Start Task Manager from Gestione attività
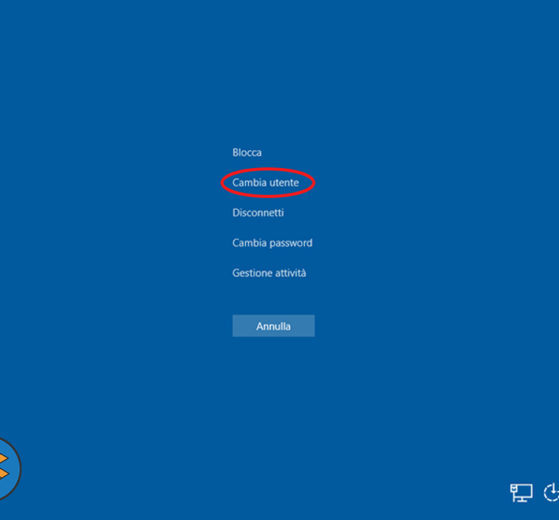Screen dimensions: 559x520 pos(269,273)
